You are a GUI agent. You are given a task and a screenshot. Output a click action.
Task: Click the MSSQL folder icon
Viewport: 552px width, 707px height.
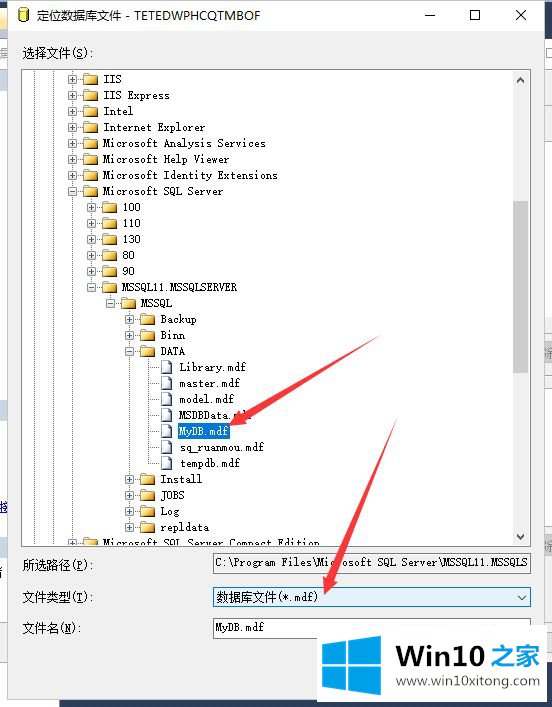129,303
